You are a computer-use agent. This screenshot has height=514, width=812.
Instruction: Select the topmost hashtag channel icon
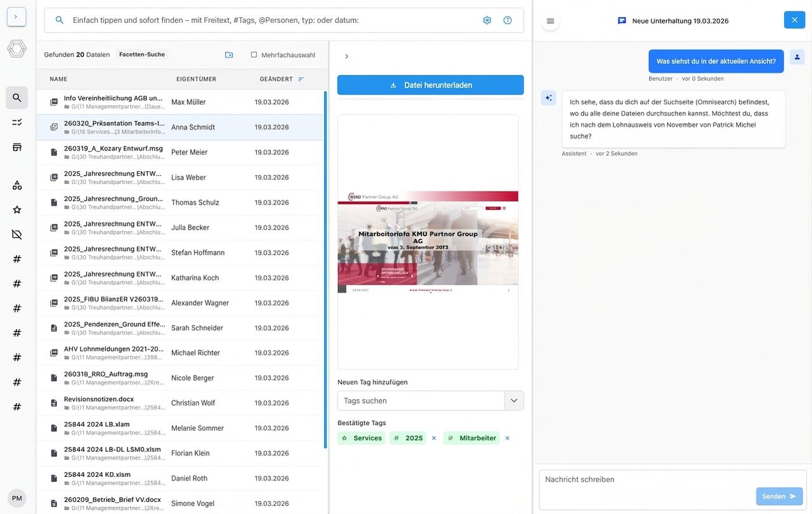pos(16,258)
